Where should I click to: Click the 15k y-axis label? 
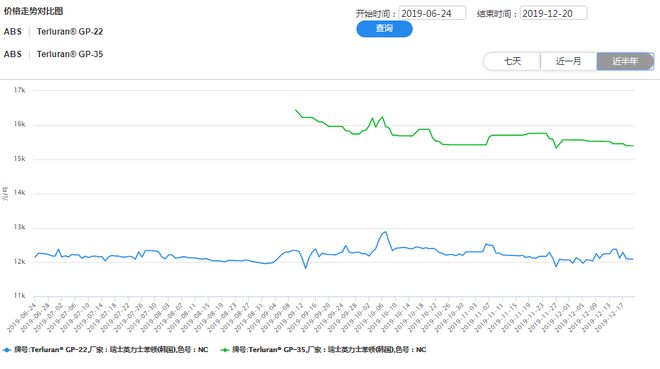[19, 159]
